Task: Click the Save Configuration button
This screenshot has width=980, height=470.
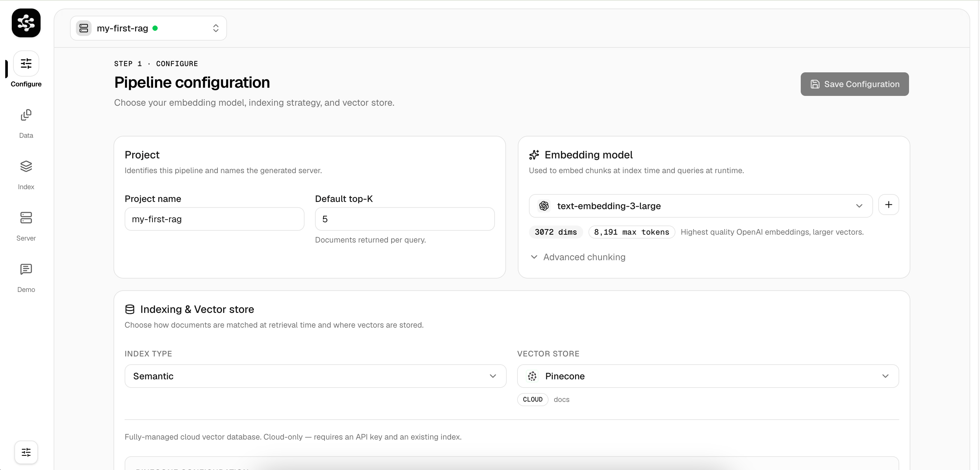Action: (854, 84)
